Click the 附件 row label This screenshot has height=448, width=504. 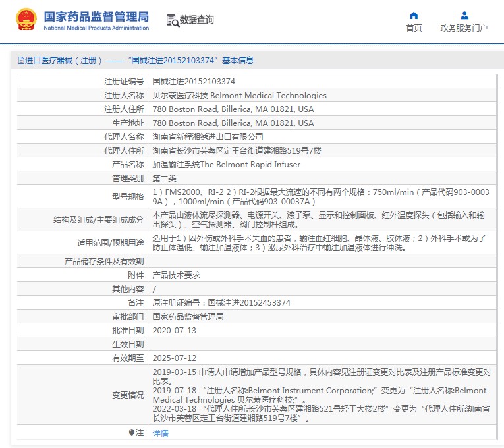click(136, 275)
